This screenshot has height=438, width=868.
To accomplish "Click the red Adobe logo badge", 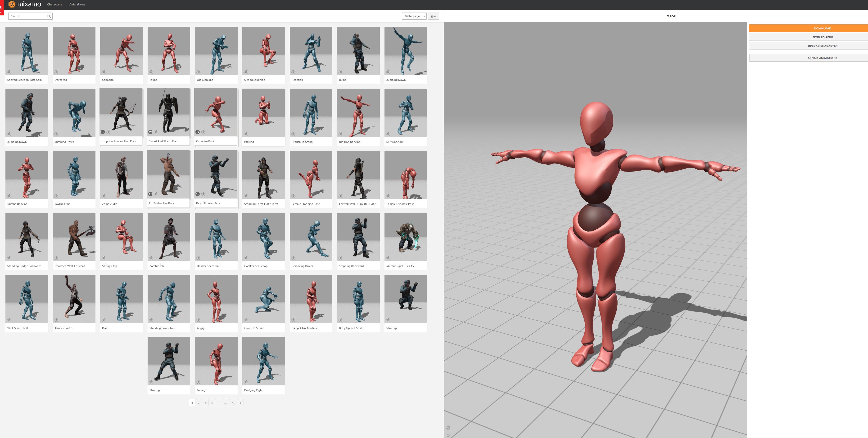I will point(1,8).
